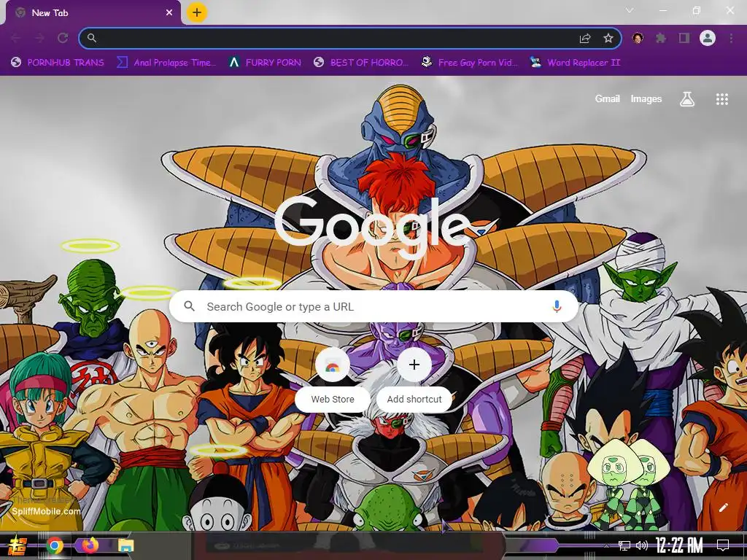Open the Chrome three-dot menu

(731, 38)
